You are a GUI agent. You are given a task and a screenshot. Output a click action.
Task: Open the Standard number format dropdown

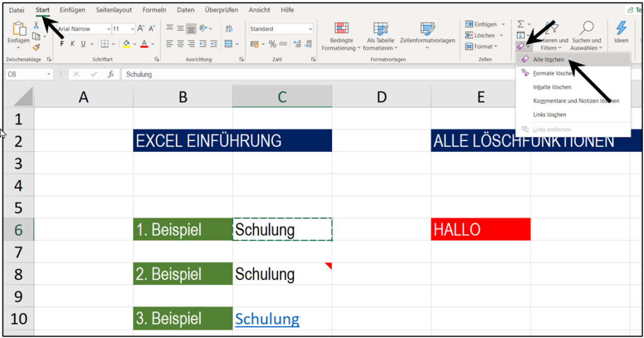click(310, 29)
